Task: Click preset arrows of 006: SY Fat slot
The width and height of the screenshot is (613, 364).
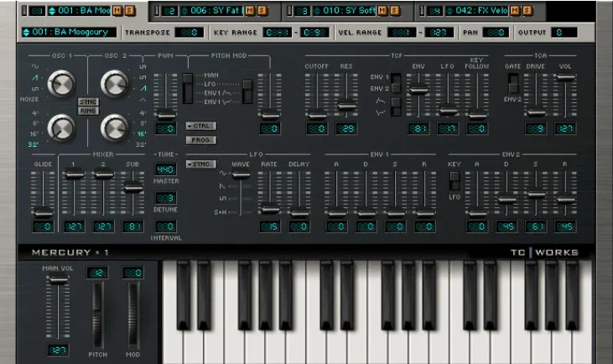Action: pos(184,11)
